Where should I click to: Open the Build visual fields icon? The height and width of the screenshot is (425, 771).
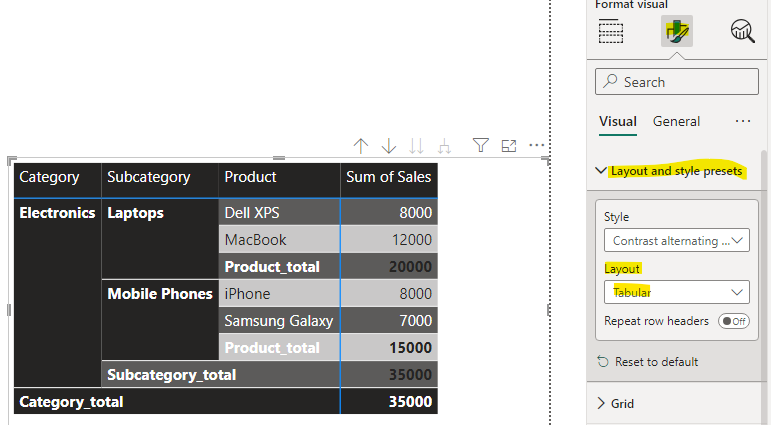[x=611, y=31]
